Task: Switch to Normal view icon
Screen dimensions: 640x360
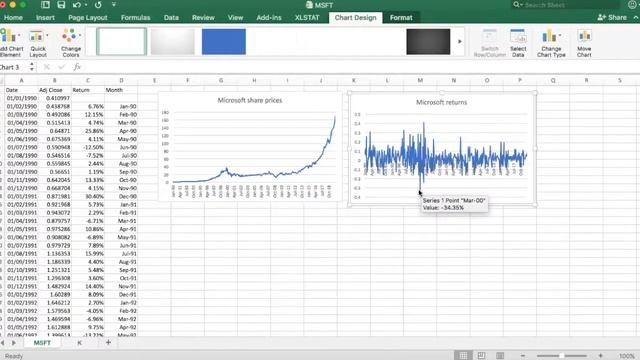Action: coord(463,356)
